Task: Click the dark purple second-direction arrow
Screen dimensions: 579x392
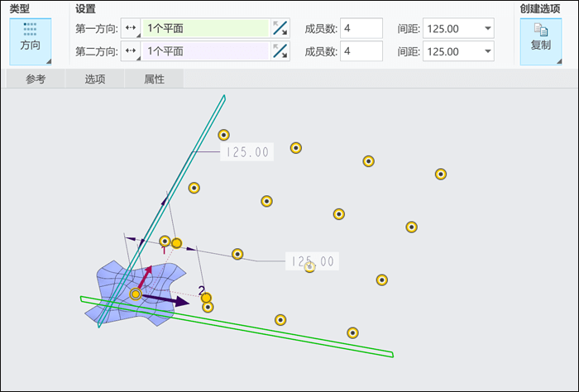Action: [x=166, y=300]
